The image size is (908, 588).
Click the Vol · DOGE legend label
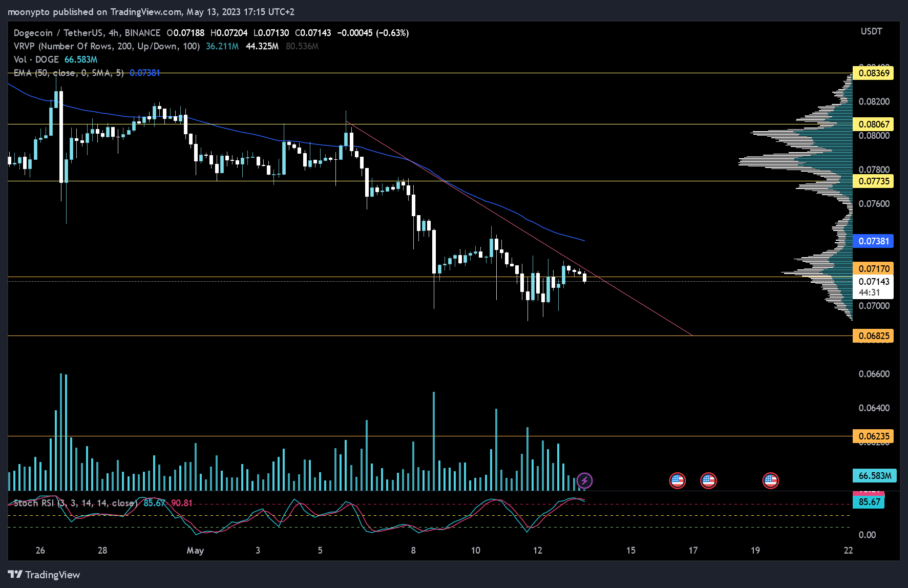(x=36, y=59)
